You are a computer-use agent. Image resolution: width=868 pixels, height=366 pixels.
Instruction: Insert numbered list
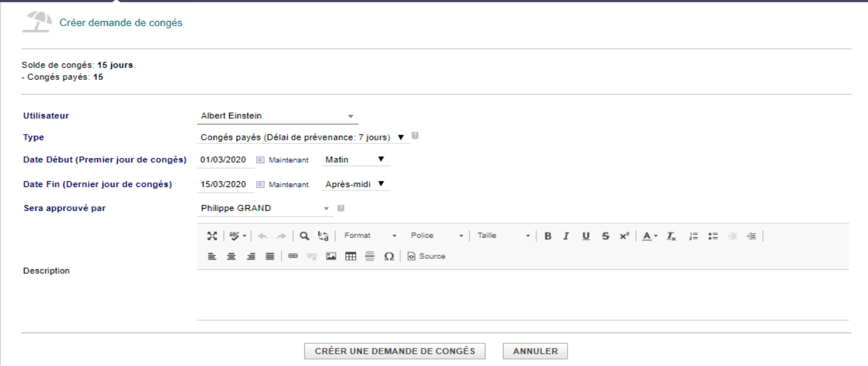click(694, 236)
